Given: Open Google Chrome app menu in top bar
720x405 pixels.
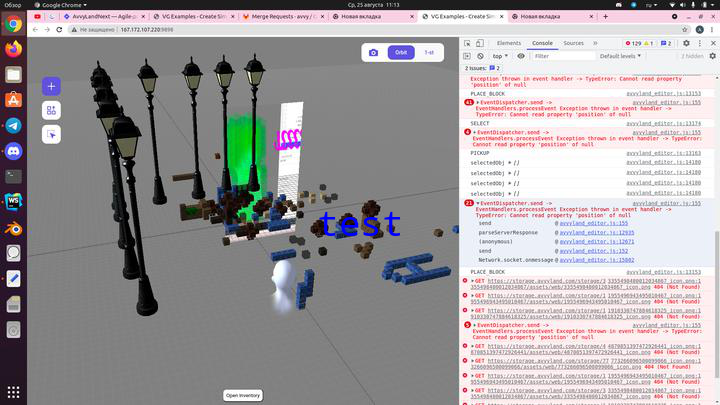Looking at the screenshot, I should coord(60,5).
